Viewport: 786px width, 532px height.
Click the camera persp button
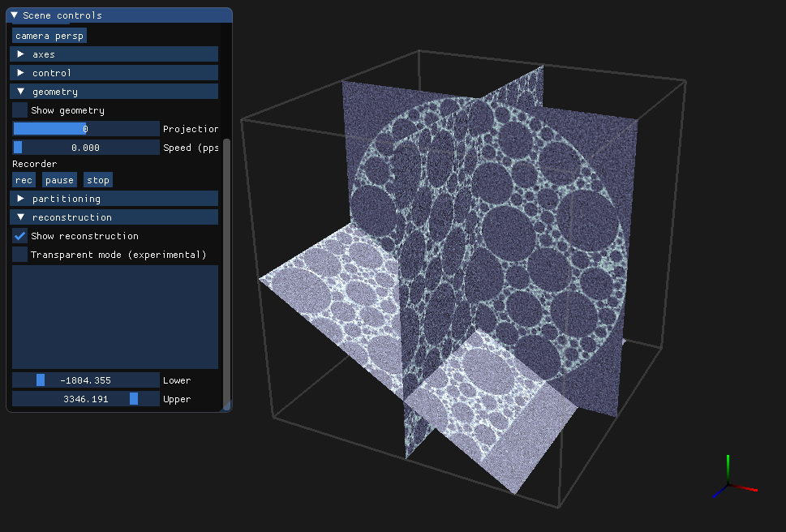click(49, 36)
